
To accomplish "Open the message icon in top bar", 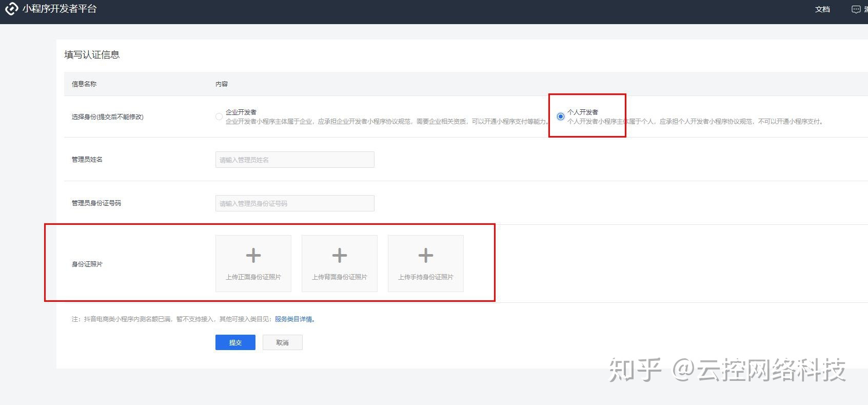I will tap(856, 9).
